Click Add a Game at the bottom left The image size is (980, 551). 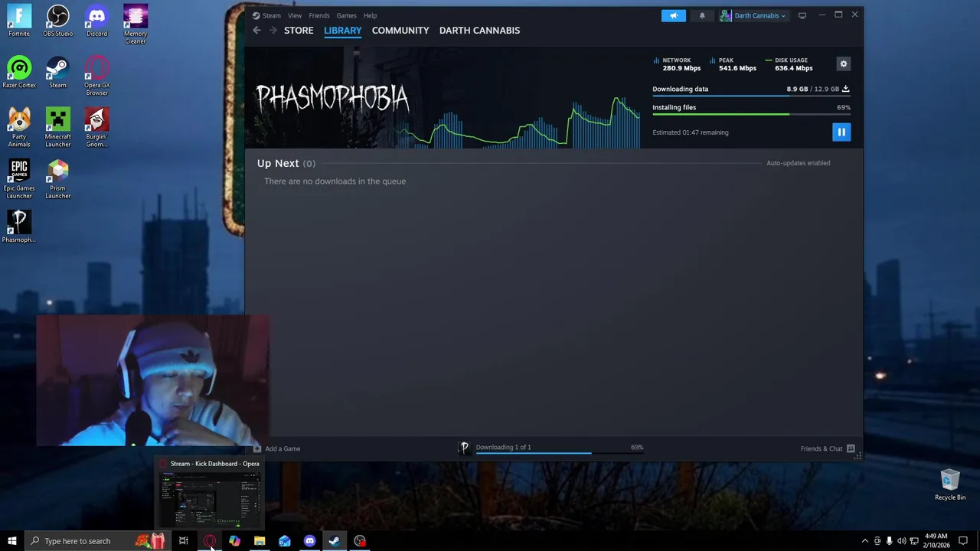click(x=277, y=448)
